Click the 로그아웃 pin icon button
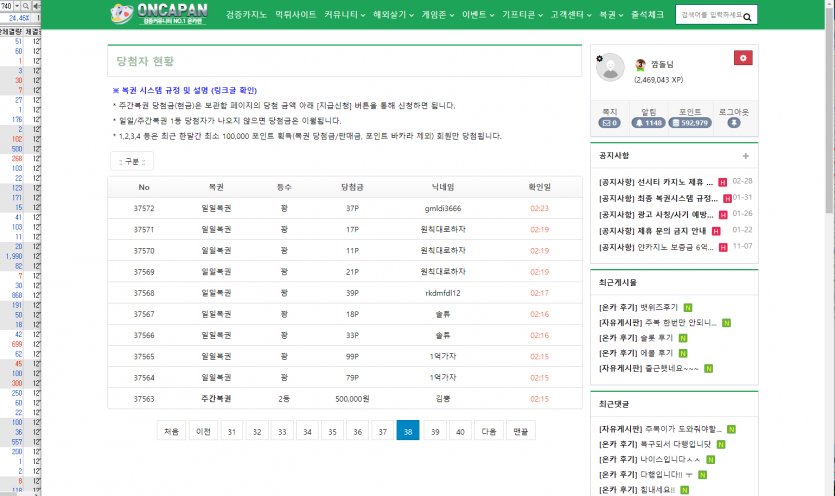 coord(734,123)
